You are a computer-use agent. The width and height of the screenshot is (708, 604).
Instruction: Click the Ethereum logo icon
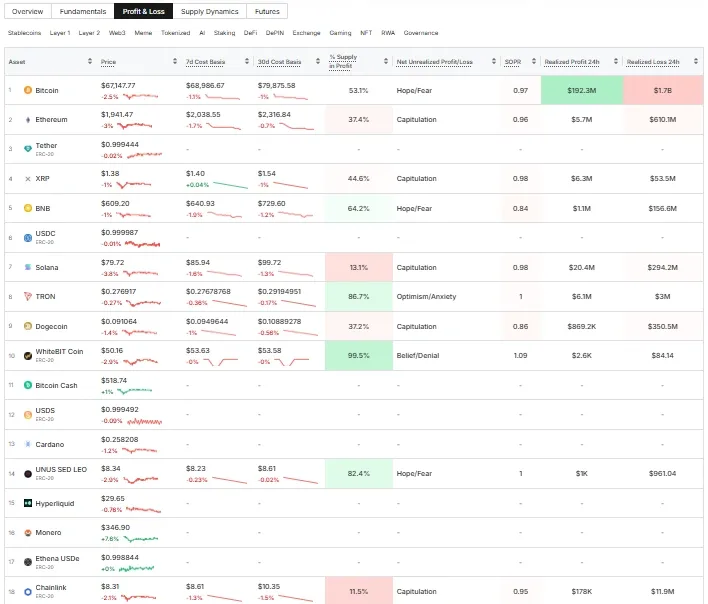point(28,120)
